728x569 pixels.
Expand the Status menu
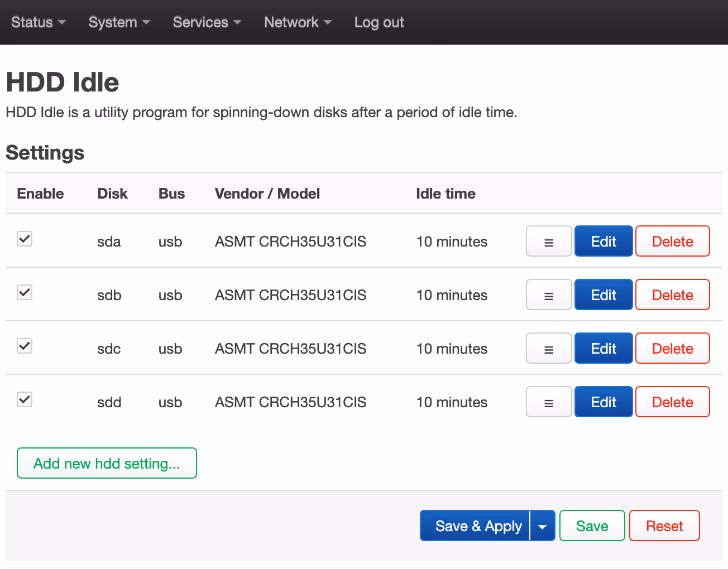pos(38,22)
